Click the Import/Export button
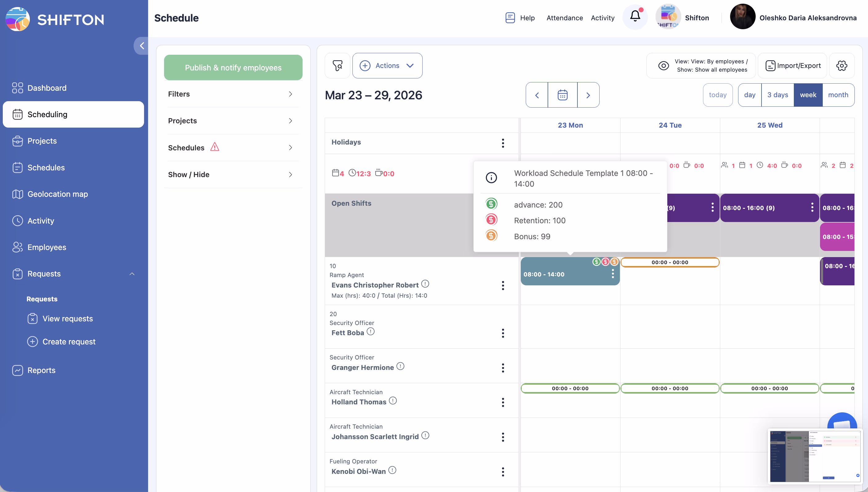Screen dimensions: 868x492 point(793,65)
